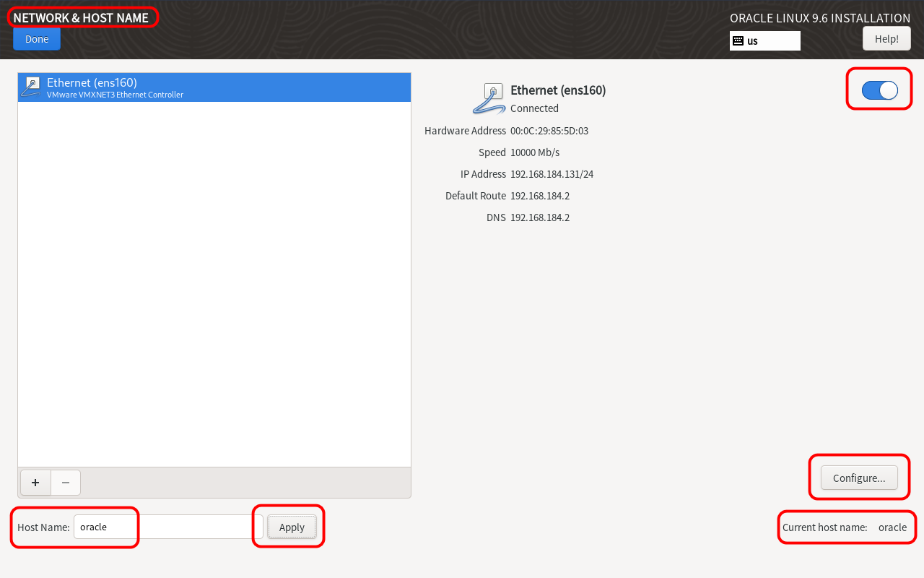Image resolution: width=924 pixels, height=578 pixels.
Task: Open the Help! button
Action: pyautogui.click(x=886, y=38)
